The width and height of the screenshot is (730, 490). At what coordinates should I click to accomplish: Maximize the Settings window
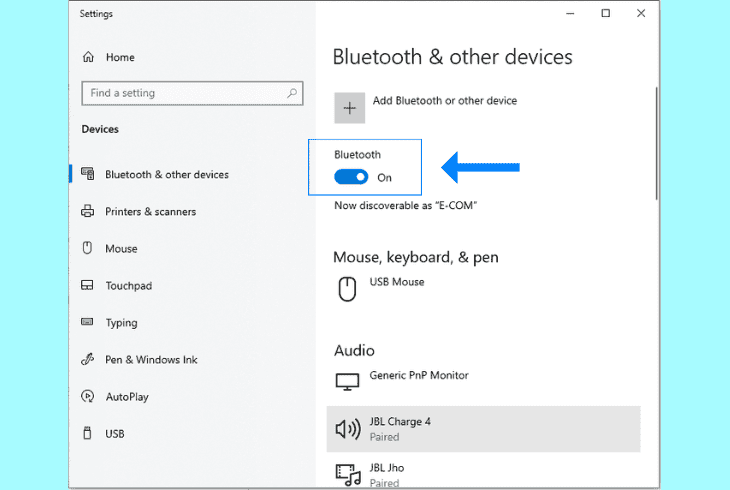coord(606,14)
